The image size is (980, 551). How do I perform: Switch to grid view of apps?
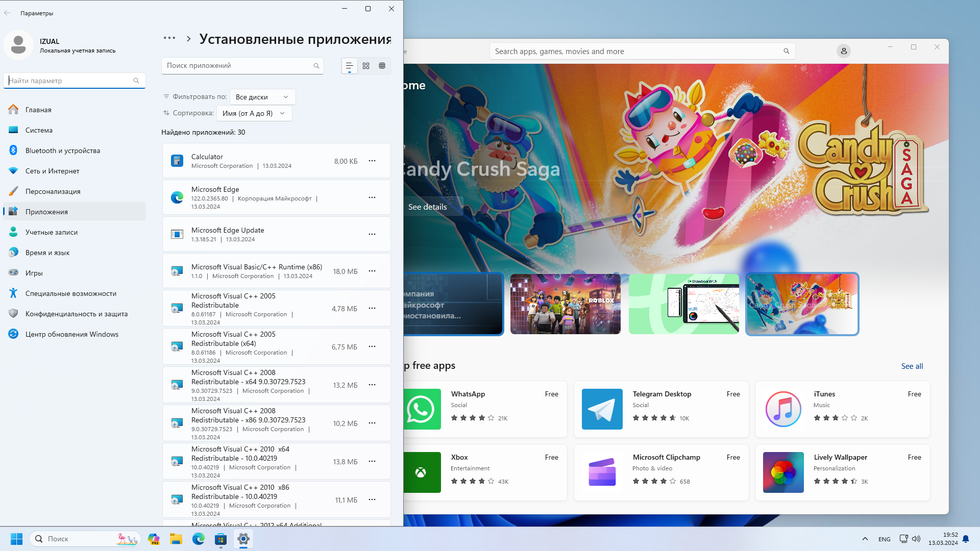click(366, 66)
